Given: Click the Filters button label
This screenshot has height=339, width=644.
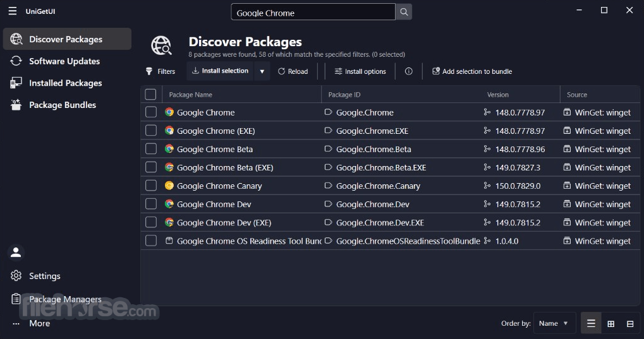Looking at the screenshot, I should [x=166, y=71].
